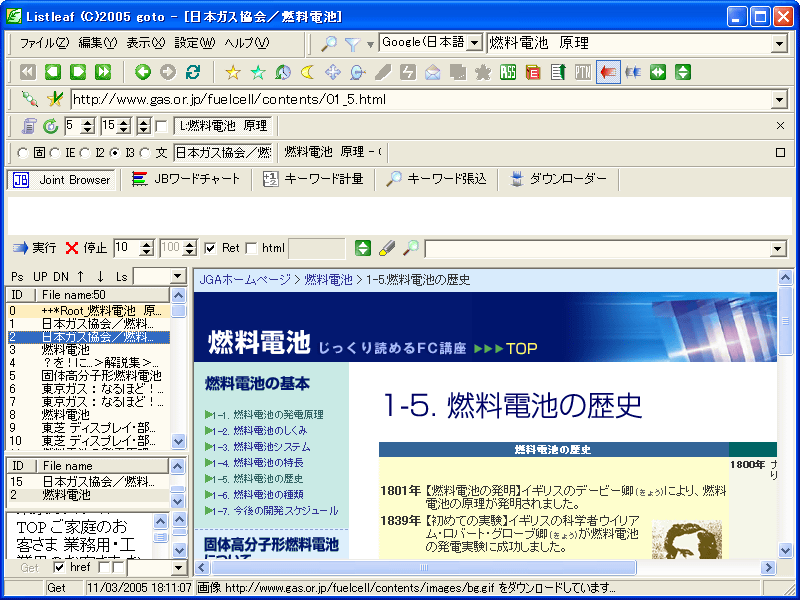
Task: Click the green horizontal expand arrows icon
Action: pyautogui.click(x=658, y=72)
